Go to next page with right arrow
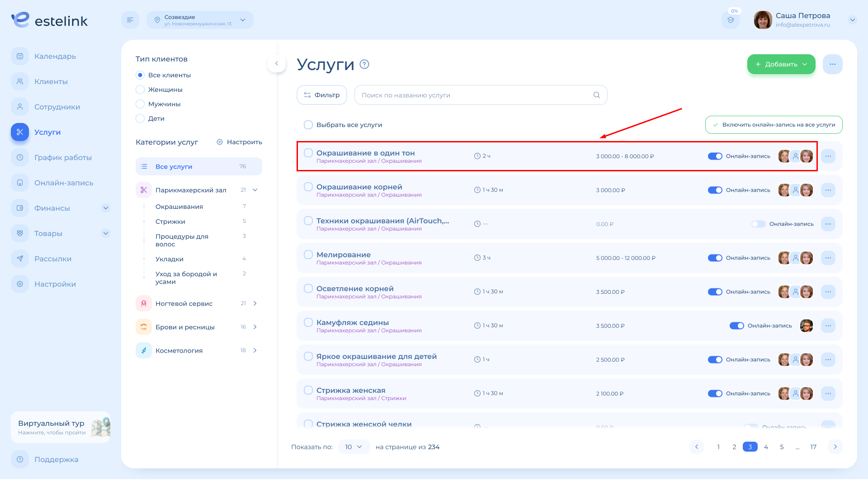This screenshot has height=481, width=868. coord(835,447)
